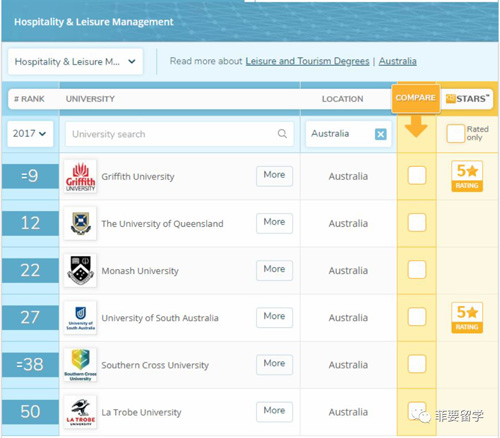The height and width of the screenshot is (438, 500).
Task: Tick compare checkbox for University of Queensland
Action: [417, 222]
